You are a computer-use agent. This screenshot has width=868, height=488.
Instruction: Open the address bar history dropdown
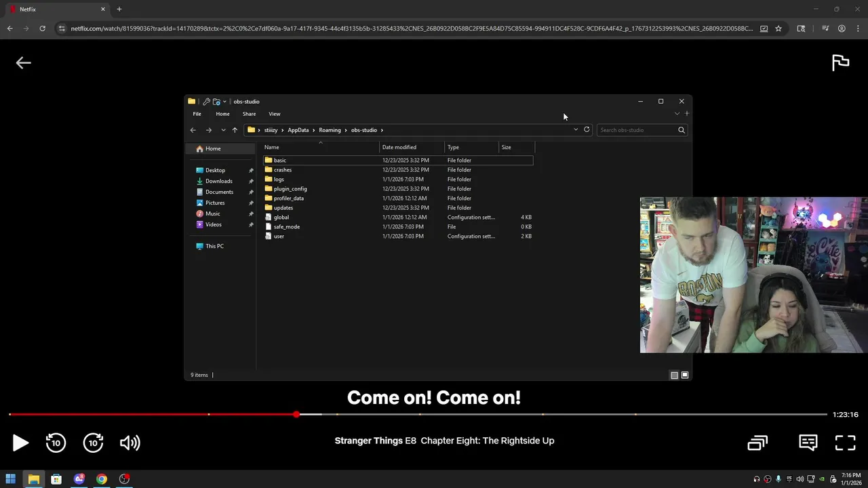tap(576, 129)
